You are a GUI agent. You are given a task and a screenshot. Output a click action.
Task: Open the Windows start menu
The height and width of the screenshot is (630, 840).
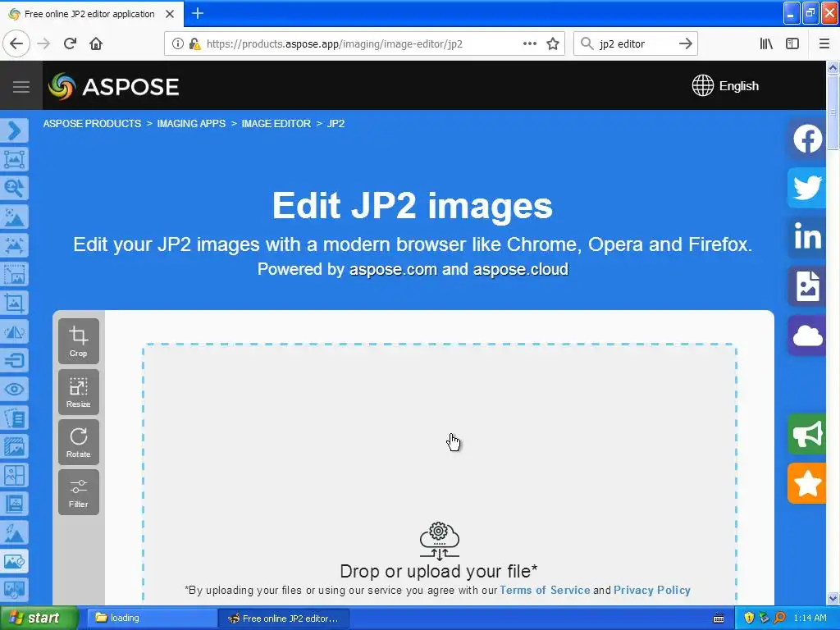pos(39,619)
